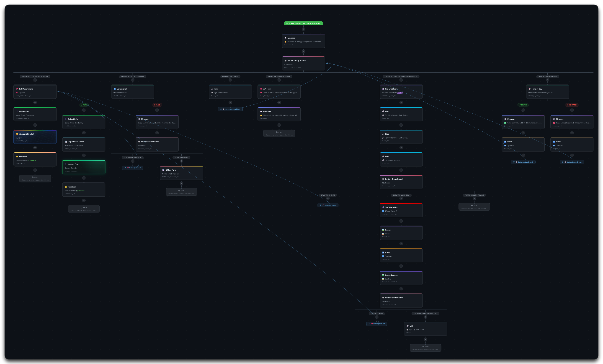Click the I WANT A FREE TRIAL label
The height and width of the screenshot is (364, 603).
click(x=230, y=77)
